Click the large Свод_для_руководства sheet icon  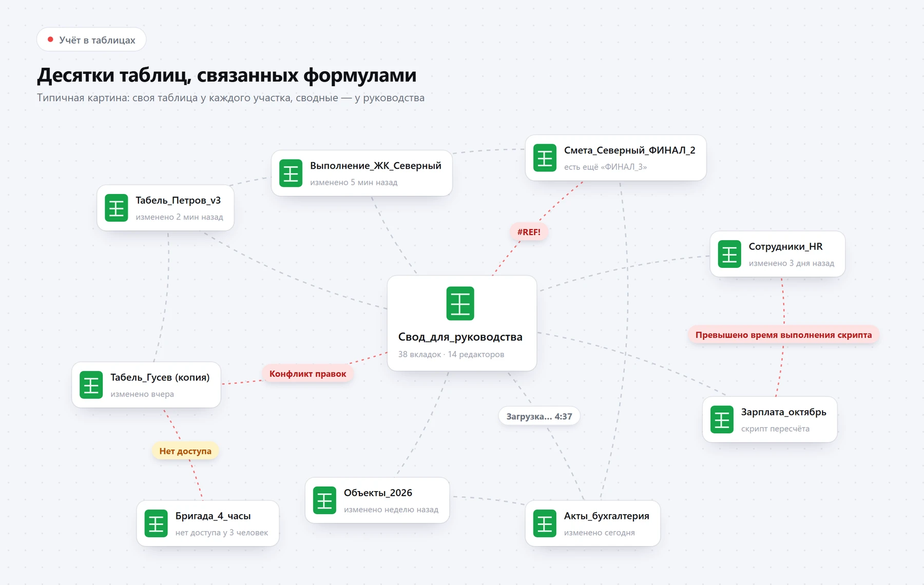pos(460,303)
